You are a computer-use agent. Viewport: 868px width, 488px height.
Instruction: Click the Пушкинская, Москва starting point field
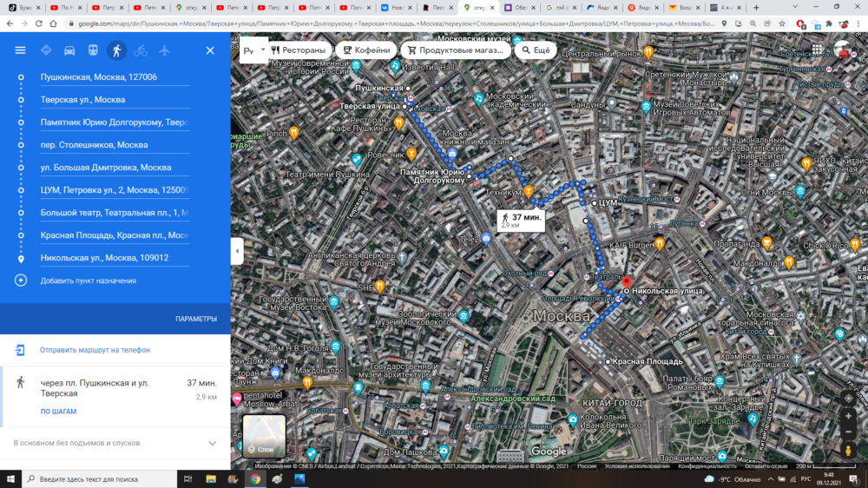tap(115, 77)
